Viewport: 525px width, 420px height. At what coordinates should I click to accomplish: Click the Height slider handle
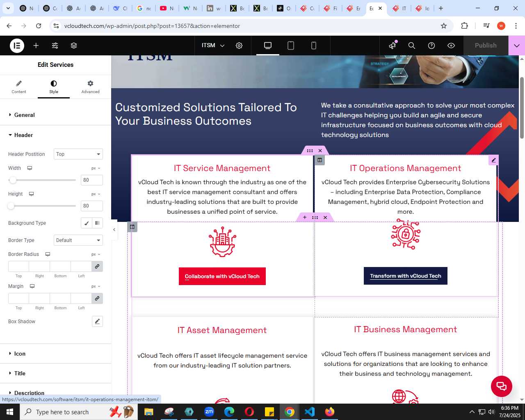tap(11, 206)
